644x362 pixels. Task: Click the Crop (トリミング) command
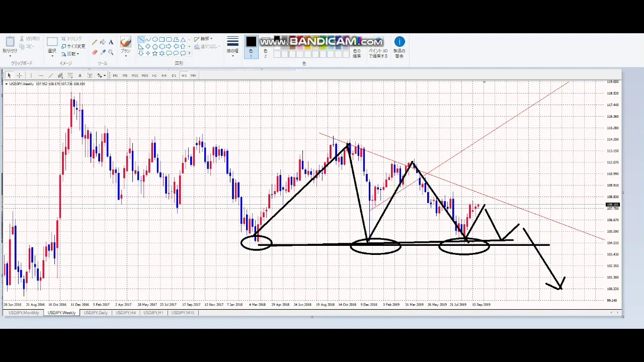tap(71, 38)
